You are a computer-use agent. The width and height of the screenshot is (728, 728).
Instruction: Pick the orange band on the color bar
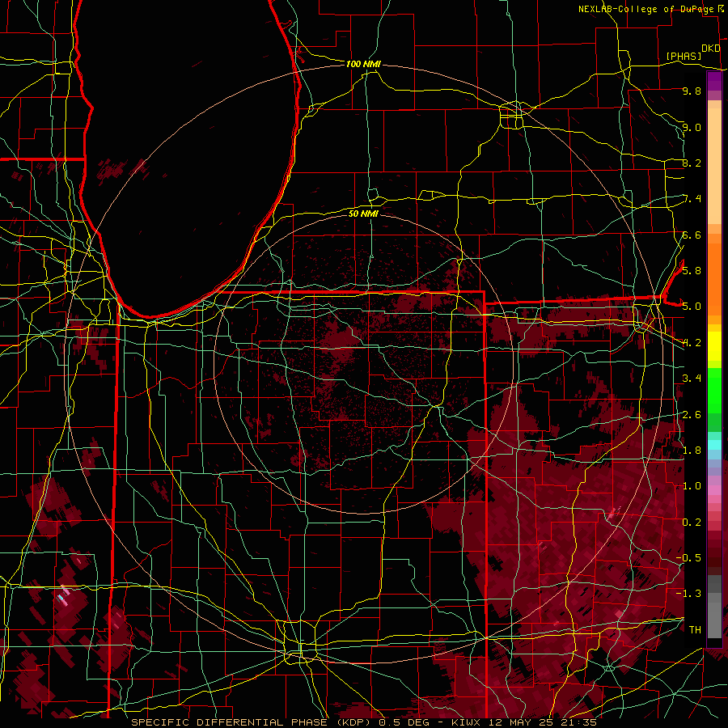tap(714, 278)
